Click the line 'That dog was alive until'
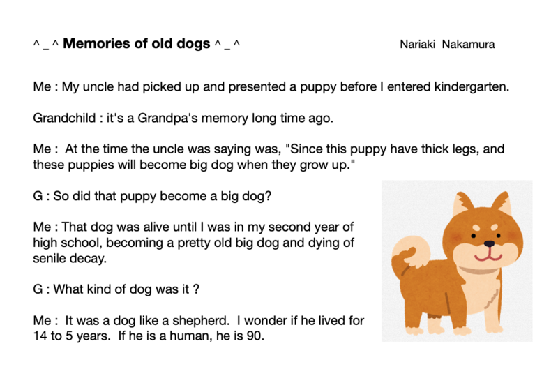 click(x=193, y=227)
